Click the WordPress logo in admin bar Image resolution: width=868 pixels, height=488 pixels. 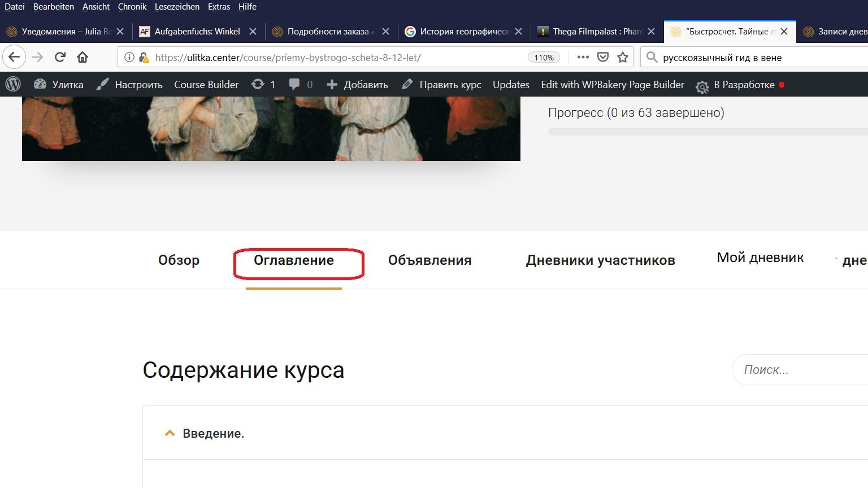pos(13,84)
